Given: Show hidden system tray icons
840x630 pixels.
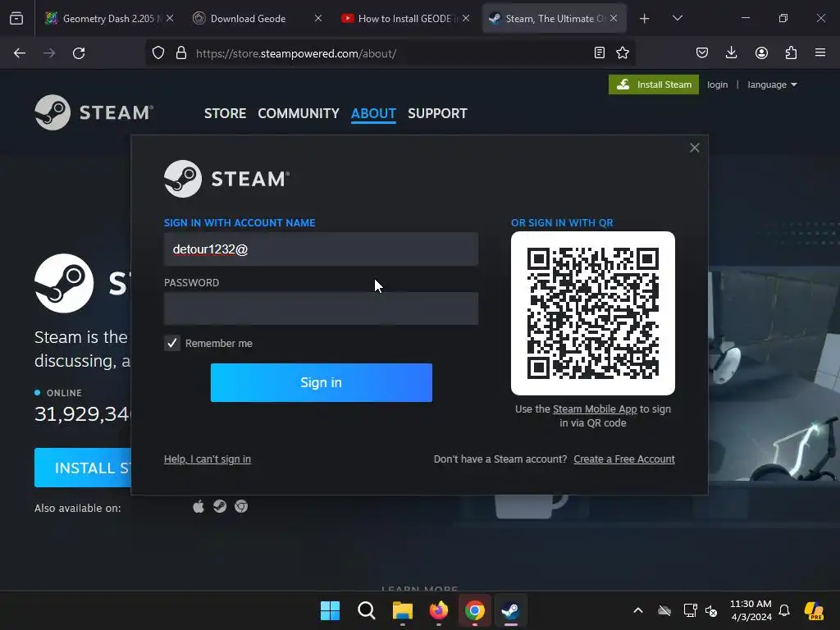Looking at the screenshot, I should (x=638, y=610).
